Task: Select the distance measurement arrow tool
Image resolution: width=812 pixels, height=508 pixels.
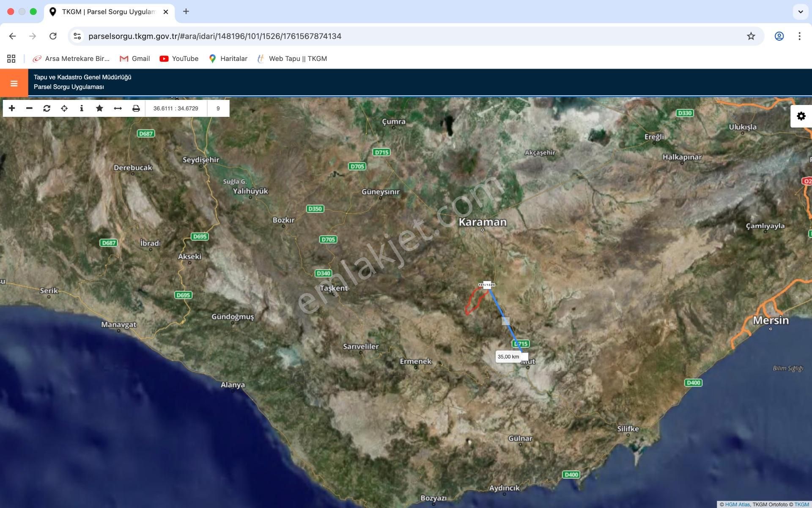Action: tap(117, 108)
